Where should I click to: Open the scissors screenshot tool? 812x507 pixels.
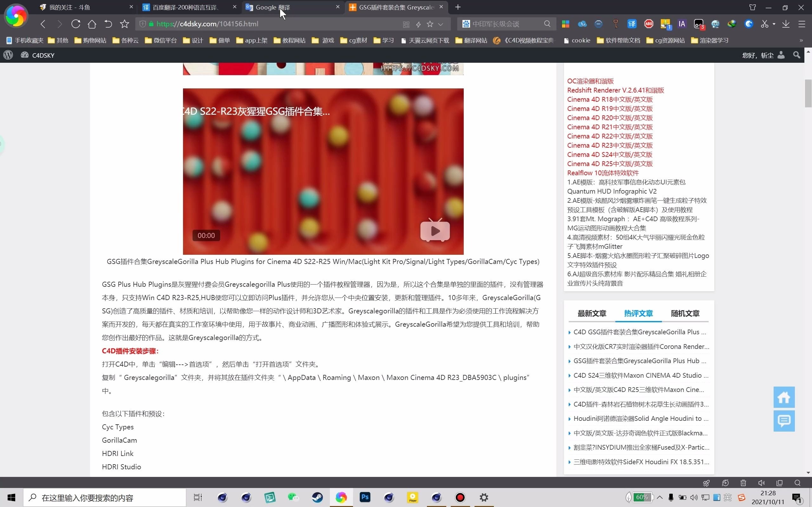(x=764, y=24)
